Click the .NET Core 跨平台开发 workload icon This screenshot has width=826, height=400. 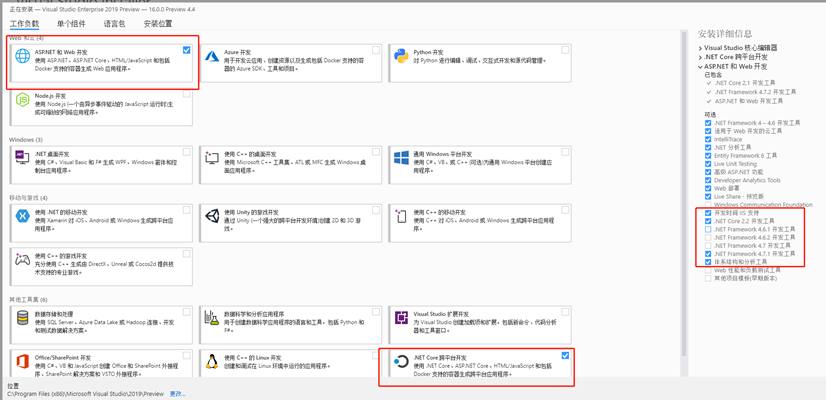[401, 362]
